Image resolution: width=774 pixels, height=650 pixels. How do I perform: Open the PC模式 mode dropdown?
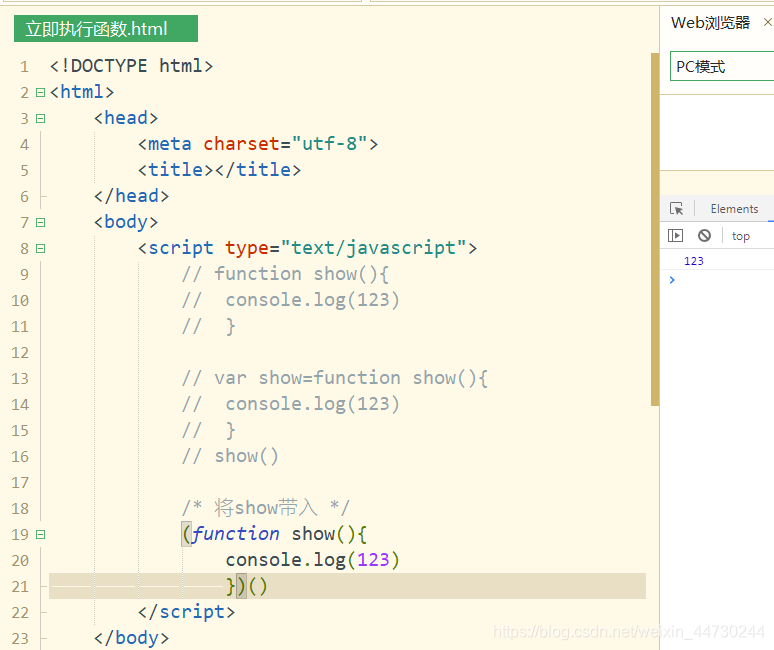(722, 66)
